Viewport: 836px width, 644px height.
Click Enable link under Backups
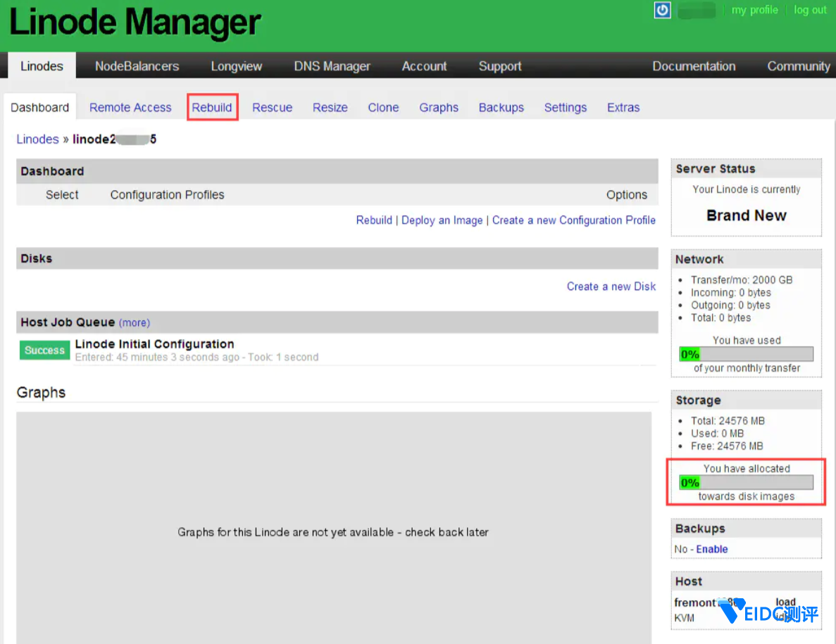point(712,549)
